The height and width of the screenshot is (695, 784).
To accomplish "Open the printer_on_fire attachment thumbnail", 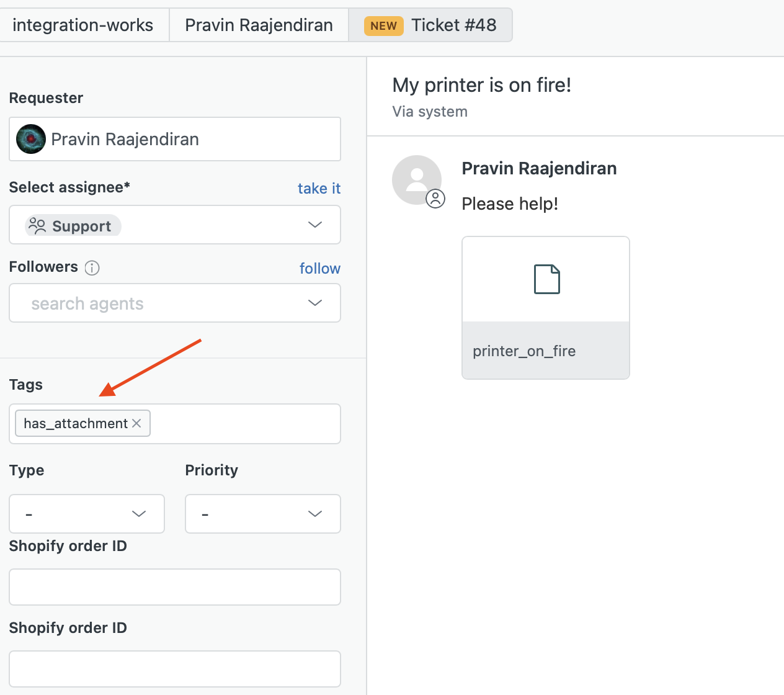I will pos(546,308).
